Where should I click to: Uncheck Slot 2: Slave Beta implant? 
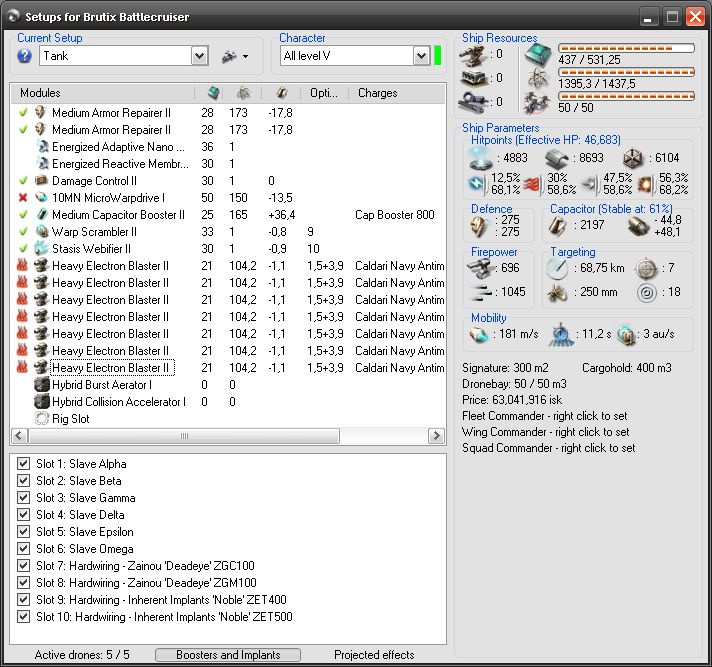(24, 480)
